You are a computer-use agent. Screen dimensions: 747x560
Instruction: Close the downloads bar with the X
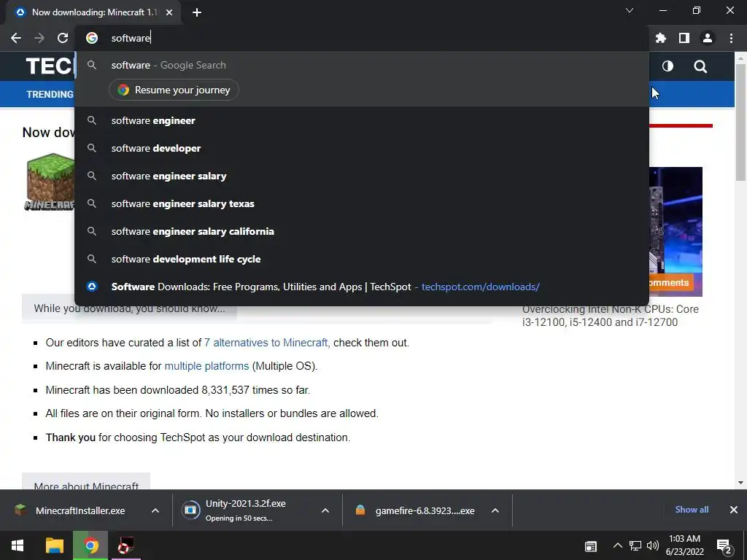(734, 510)
